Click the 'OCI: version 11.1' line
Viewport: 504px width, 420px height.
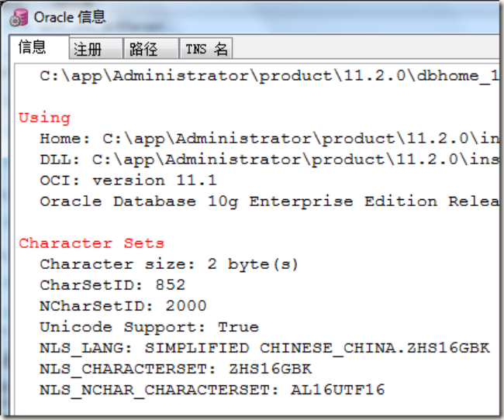coord(128,181)
